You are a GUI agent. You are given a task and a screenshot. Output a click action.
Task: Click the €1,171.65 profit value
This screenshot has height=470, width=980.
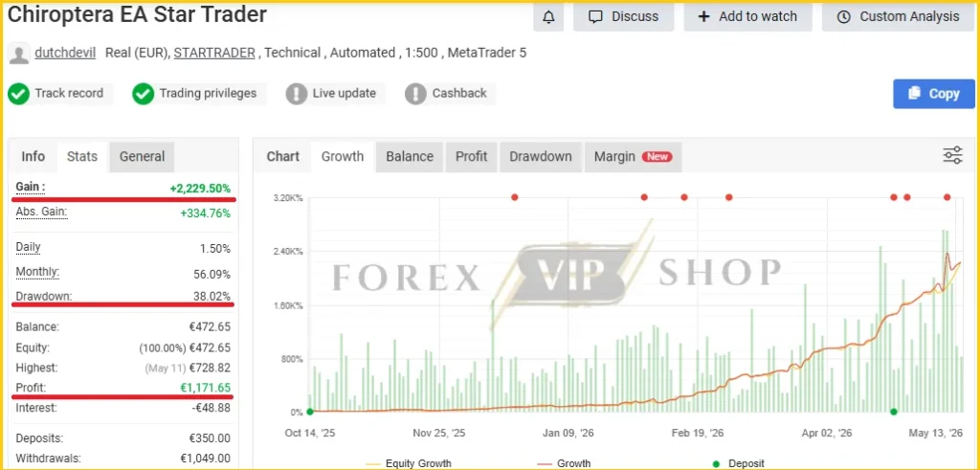coord(203,388)
